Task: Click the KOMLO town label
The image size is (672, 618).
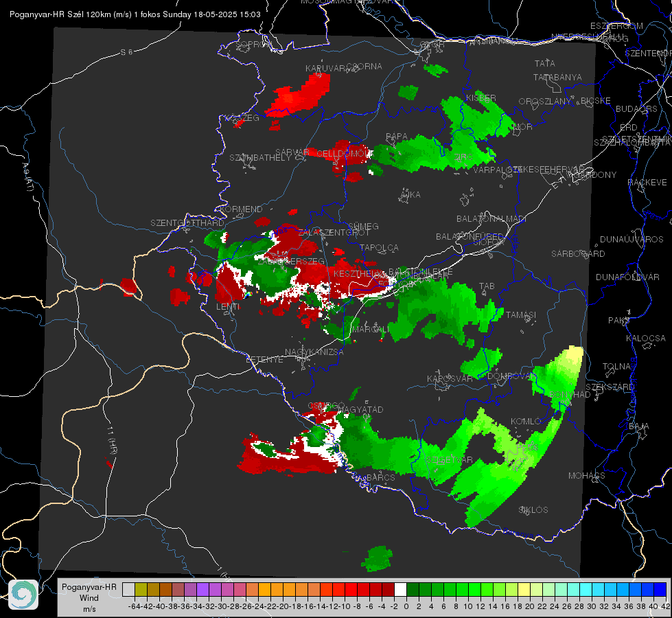Action: 526,422
